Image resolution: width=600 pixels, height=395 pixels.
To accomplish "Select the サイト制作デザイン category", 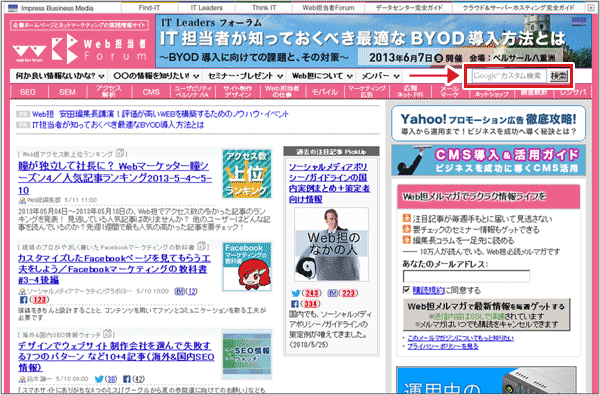I will 238,91.
